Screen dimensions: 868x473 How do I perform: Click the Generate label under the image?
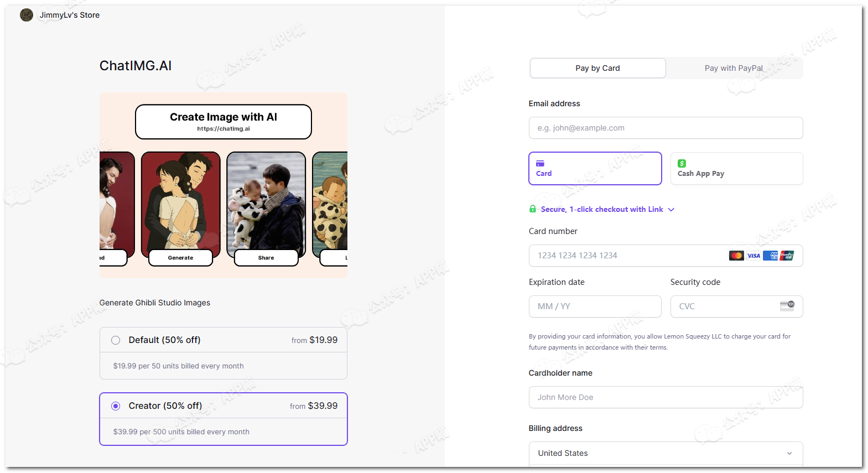click(x=180, y=258)
